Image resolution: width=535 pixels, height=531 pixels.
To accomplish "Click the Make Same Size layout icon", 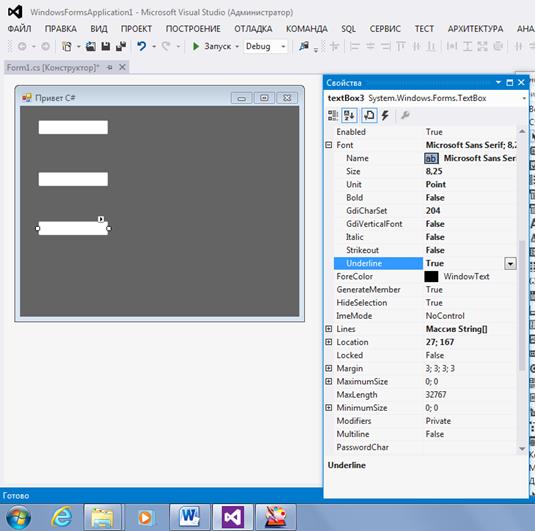I will point(482,46).
